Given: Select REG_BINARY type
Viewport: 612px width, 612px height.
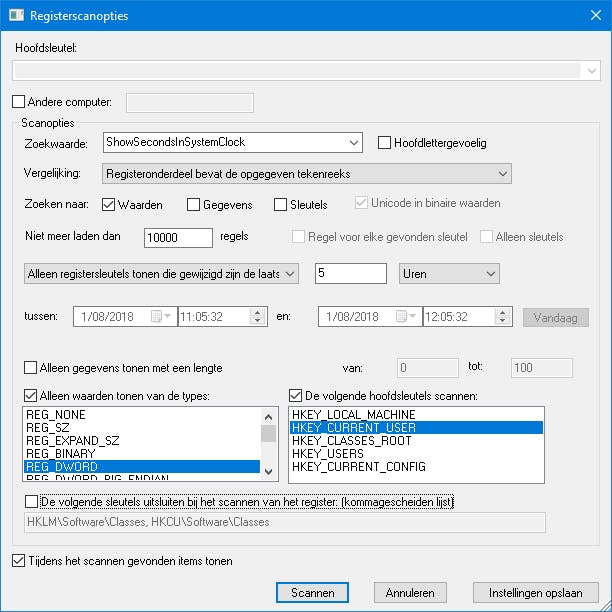Looking at the screenshot, I should point(142,454).
